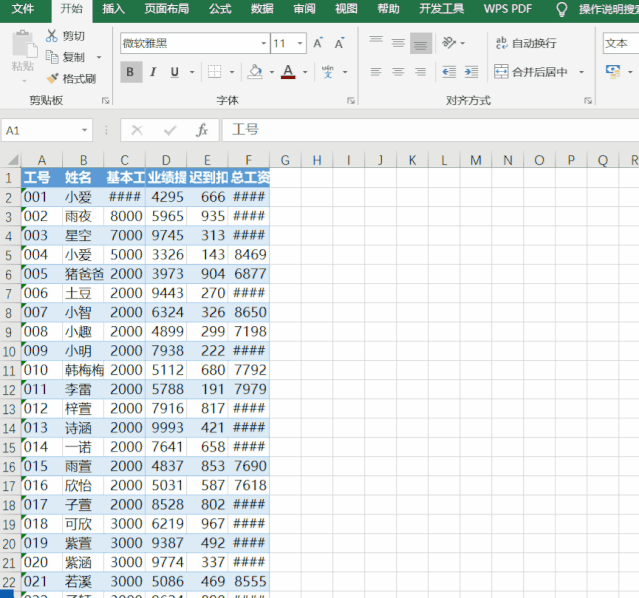Align text to bottom of cell
This screenshot has width=639, height=598.
click(x=421, y=43)
